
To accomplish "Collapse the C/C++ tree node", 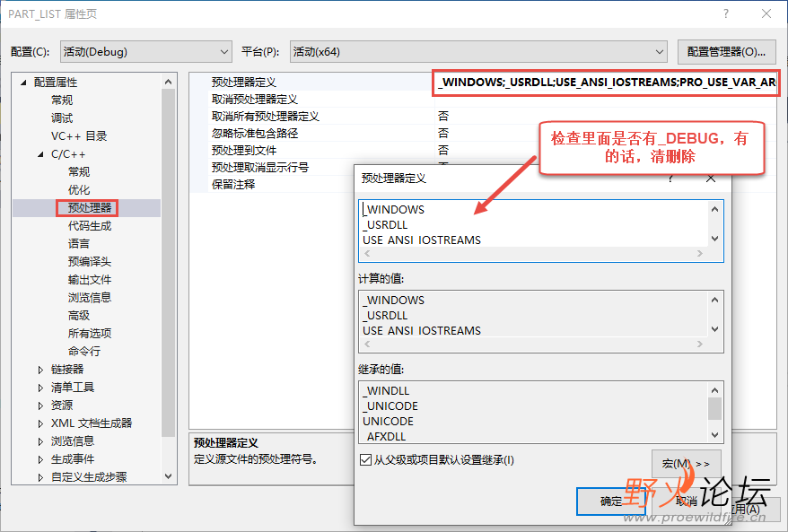I will point(40,154).
